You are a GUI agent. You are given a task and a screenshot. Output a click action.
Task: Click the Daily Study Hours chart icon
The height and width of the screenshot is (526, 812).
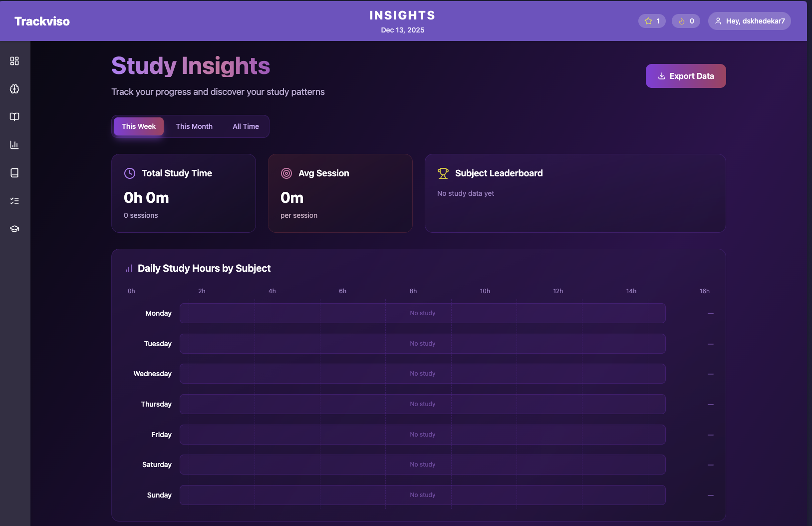pyautogui.click(x=129, y=268)
